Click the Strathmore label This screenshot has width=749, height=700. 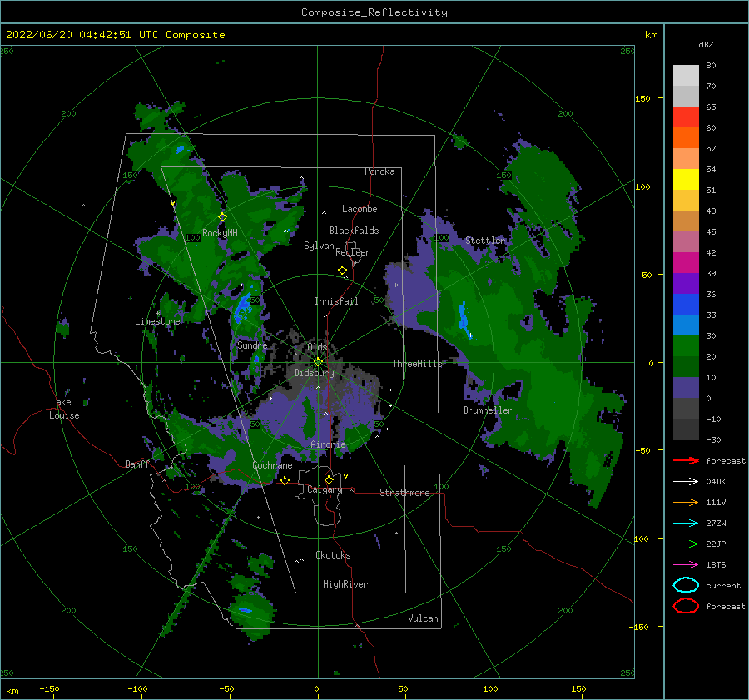point(404,493)
